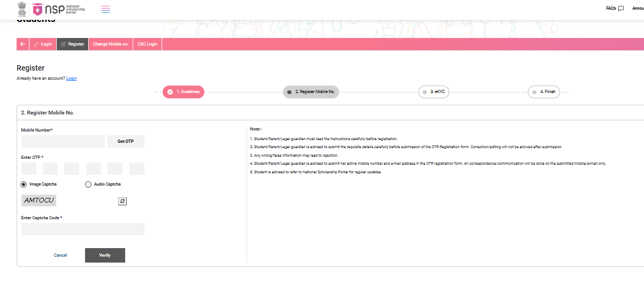Viewport: 644px width, 308px height.
Task: Click the first OTP digit box
Action: click(29, 168)
